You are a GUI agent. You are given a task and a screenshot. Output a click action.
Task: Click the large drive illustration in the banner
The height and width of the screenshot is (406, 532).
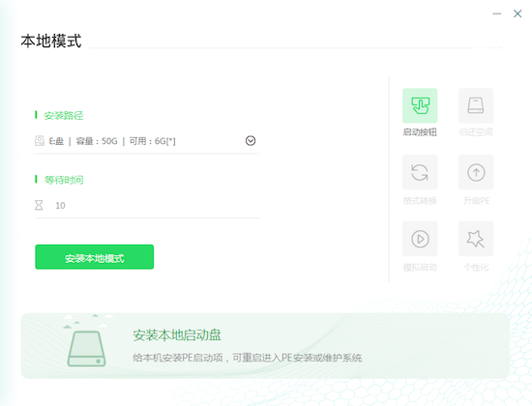86,348
